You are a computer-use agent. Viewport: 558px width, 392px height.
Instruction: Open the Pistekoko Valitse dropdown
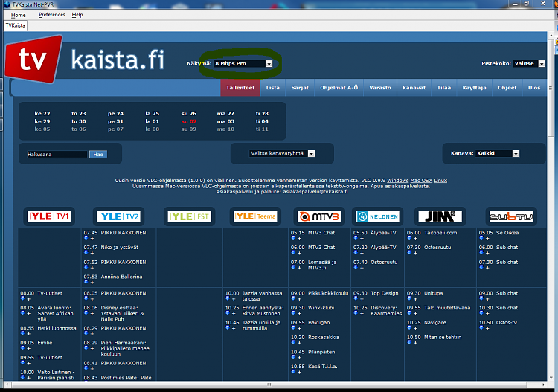pyautogui.click(x=529, y=64)
